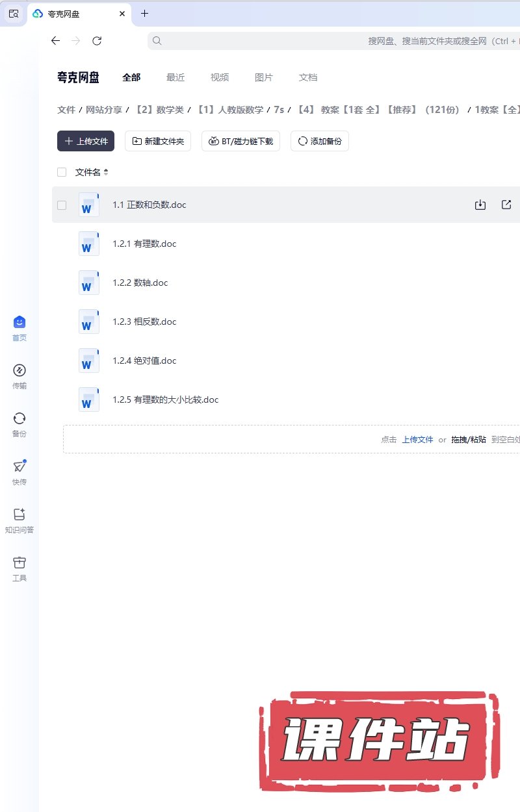The width and height of the screenshot is (520, 812).
Task: Open 知识问答 in sidebar
Action: [19, 520]
